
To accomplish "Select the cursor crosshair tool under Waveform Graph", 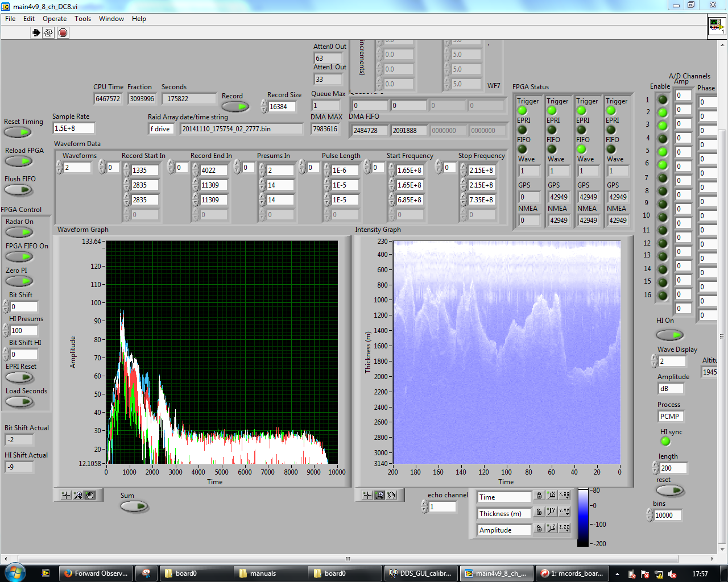I will point(66,495).
